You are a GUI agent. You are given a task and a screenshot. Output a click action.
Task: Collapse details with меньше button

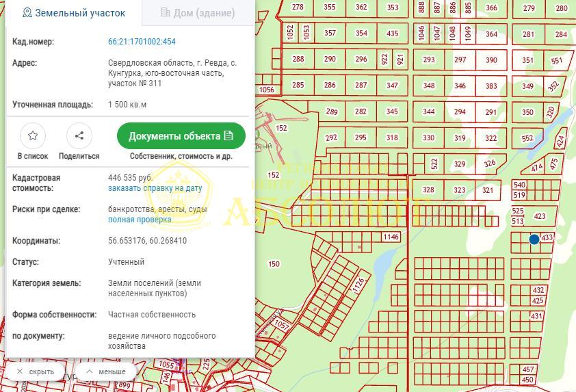point(106,371)
